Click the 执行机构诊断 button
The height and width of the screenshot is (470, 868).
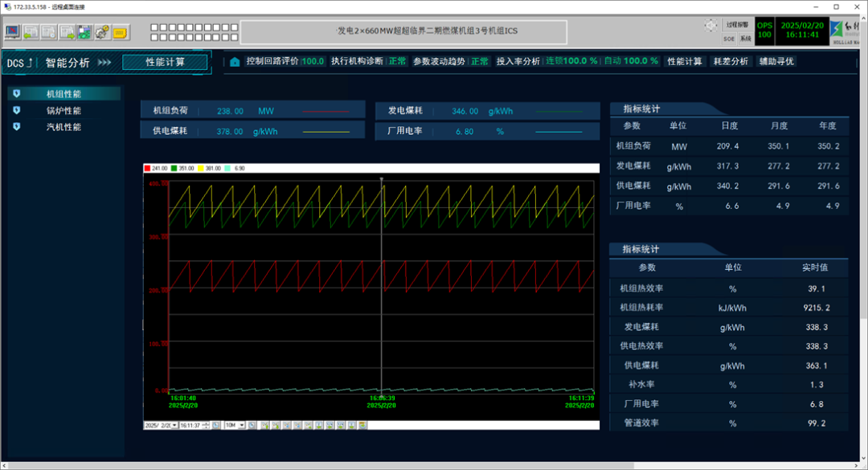click(x=357, y=62)
